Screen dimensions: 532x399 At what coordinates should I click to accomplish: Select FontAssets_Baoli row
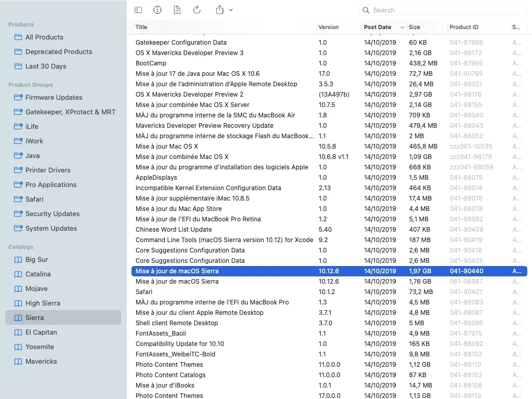[x=329, y=334]
